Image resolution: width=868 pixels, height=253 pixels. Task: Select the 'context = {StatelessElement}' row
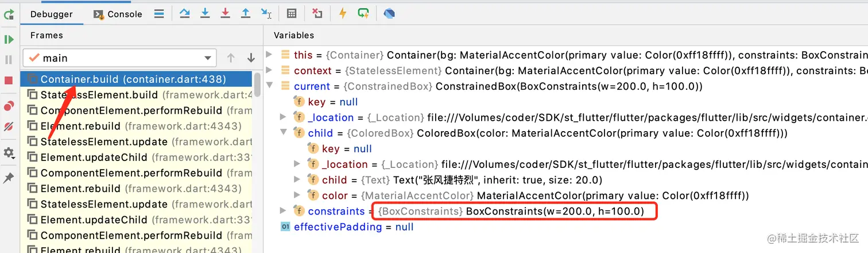coord(565,71)
